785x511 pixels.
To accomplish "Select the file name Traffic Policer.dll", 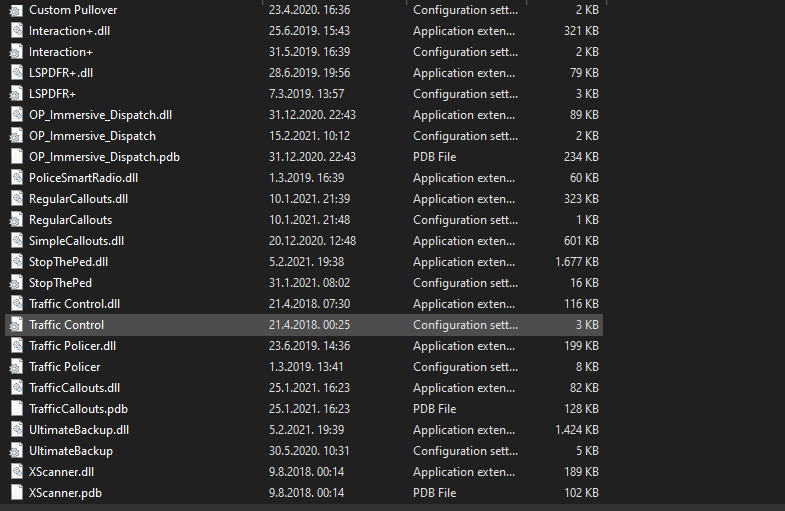I will pyautogui.click(x=73, y=346).
